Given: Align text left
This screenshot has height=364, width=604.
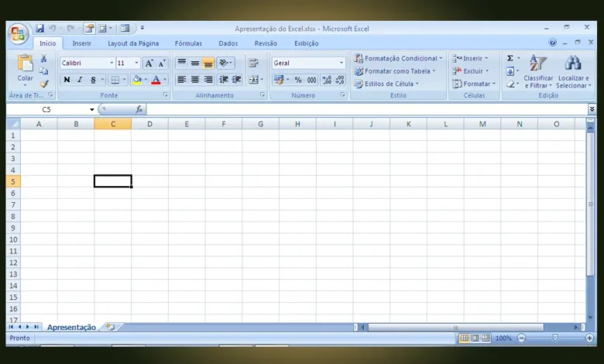Looking at the screenshot, I should [x=182, y=80].
